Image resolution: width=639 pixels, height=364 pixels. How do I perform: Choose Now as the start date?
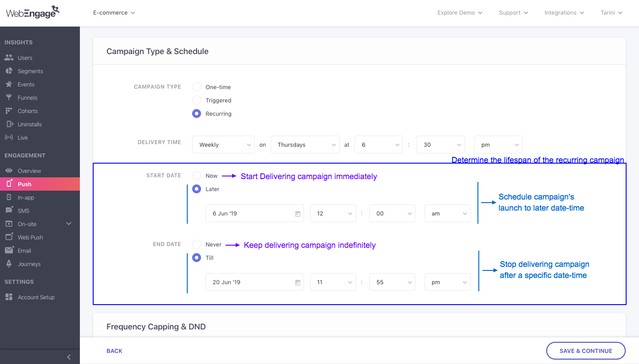click(197, 176)
